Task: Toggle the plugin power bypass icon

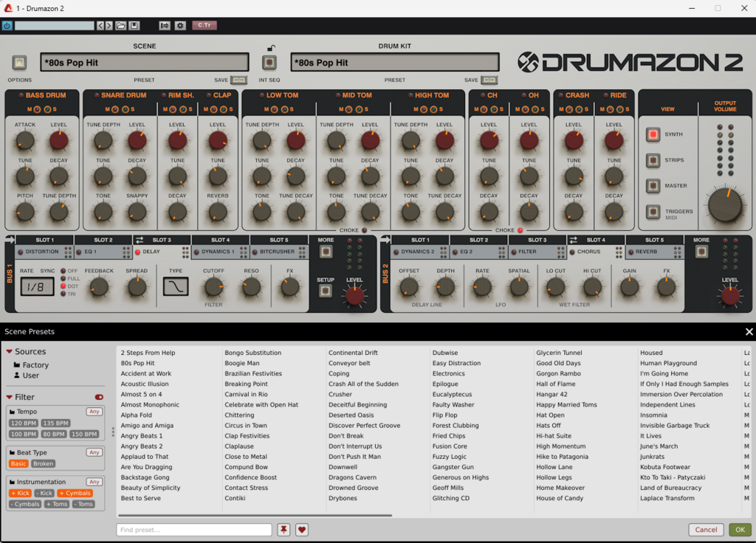Action: (x=7, y=26)
